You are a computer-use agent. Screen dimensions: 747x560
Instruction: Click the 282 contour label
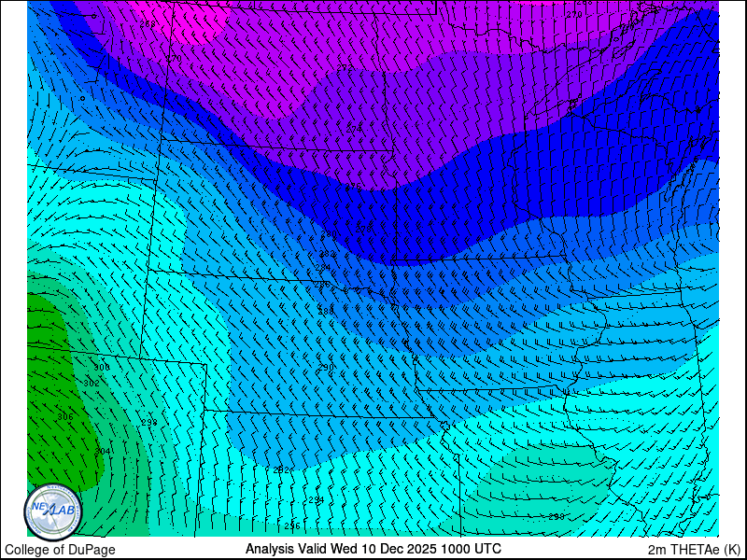click(x=328, y=254)
